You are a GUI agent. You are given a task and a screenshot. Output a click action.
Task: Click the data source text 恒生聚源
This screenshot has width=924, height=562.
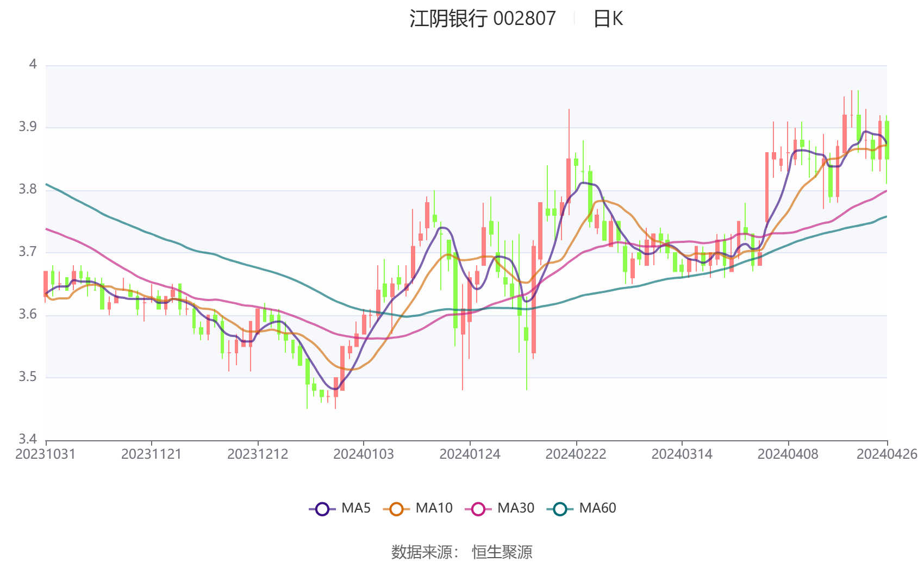coord(502,552)
